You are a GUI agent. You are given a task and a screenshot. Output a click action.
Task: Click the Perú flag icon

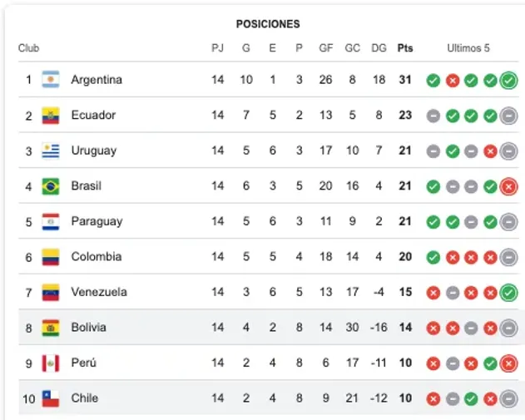(x=51, y=363)
